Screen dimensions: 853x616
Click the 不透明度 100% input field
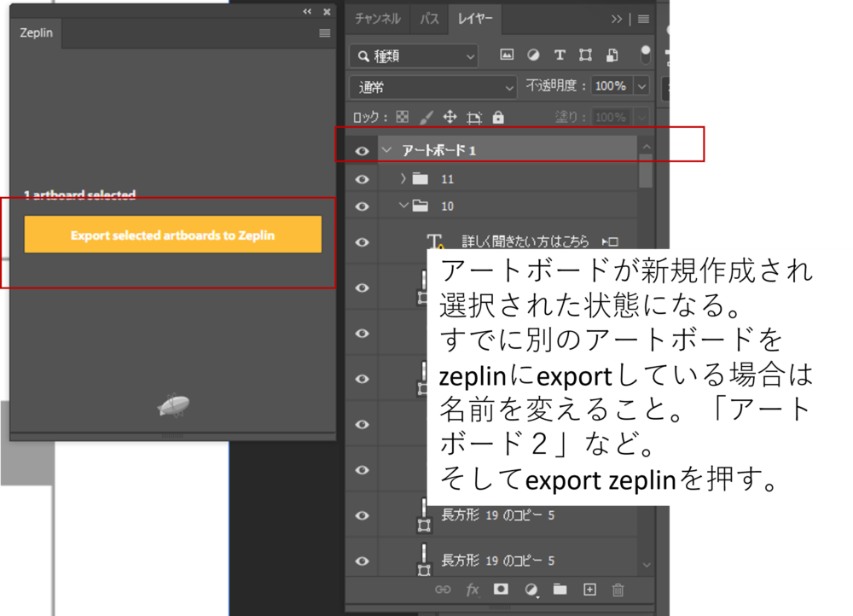click(x=611, y=86)
